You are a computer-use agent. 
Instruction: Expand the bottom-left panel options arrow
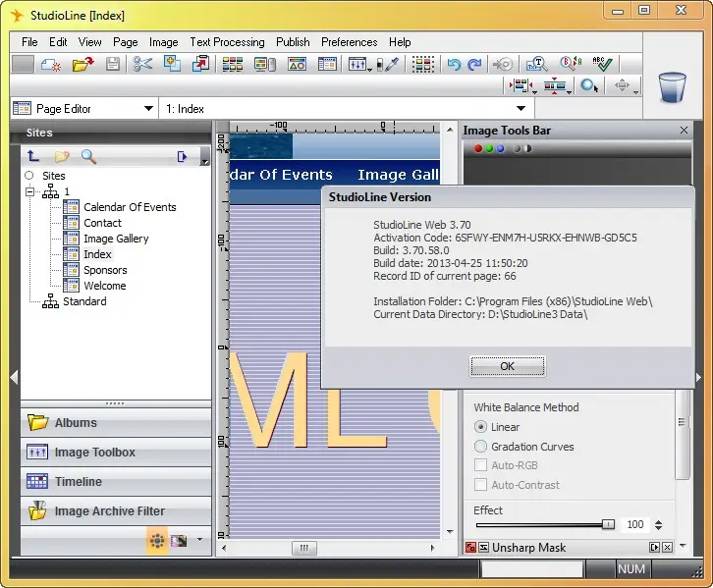point(199,540)
